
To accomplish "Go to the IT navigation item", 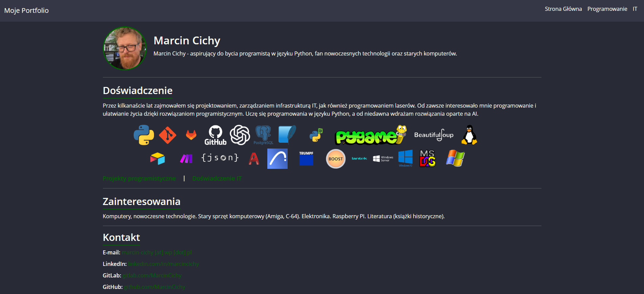I will tap(635, 9).
